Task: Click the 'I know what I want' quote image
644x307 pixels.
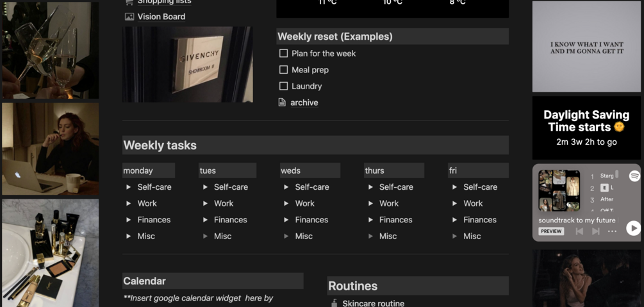Action: (x=586, y=46)
